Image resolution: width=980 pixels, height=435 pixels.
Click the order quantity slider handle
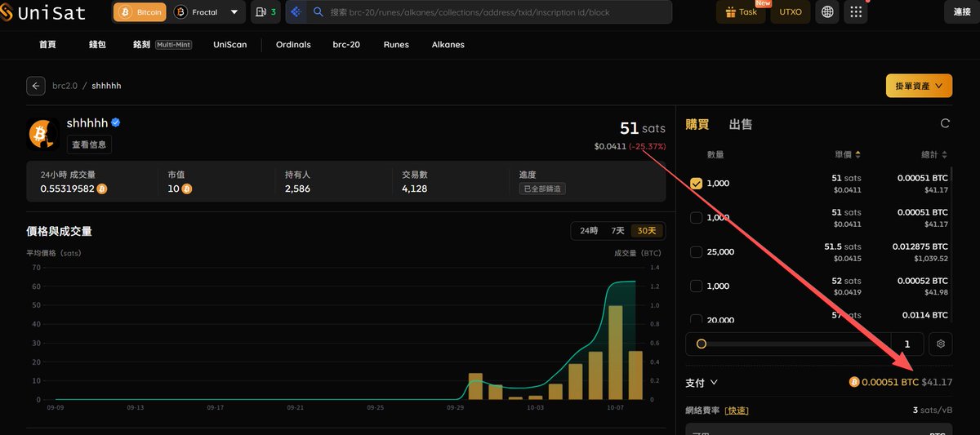[701, 344]
